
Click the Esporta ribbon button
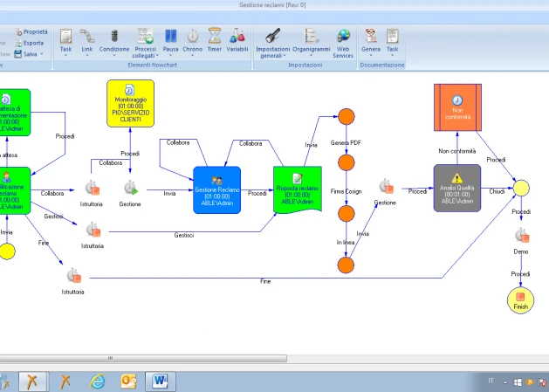(x=30, y=43)
